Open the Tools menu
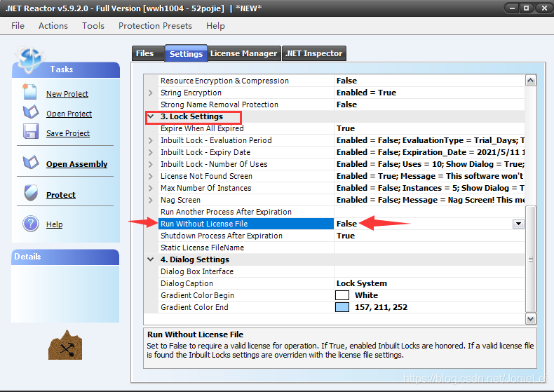Screen dimensions: 554x392 pyautogui.click(x=93, y=26)
